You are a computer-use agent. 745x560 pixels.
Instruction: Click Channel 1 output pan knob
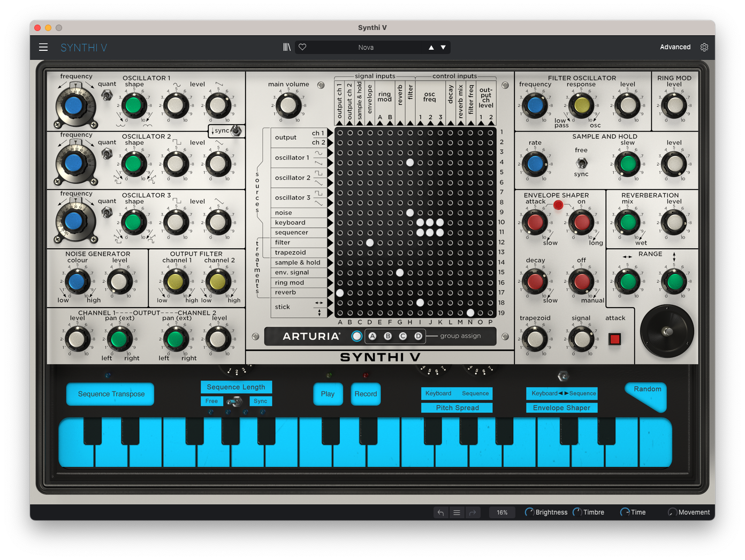118,339
